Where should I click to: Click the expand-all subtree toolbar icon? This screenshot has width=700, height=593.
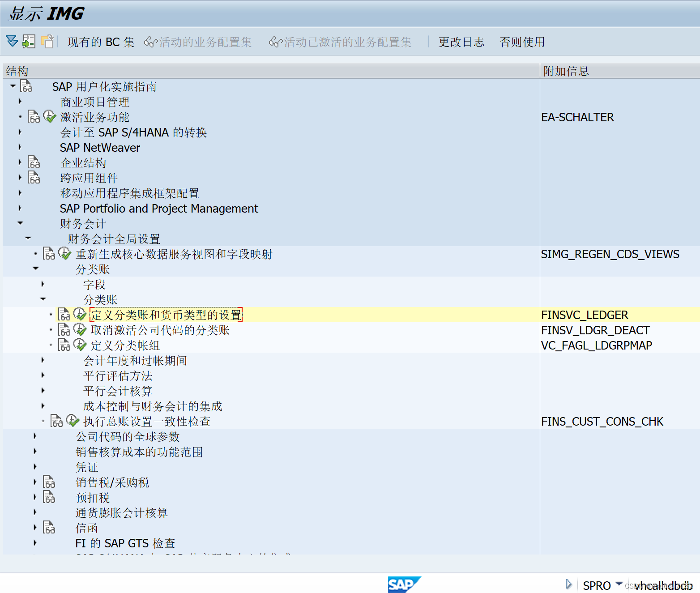[12, 41]
